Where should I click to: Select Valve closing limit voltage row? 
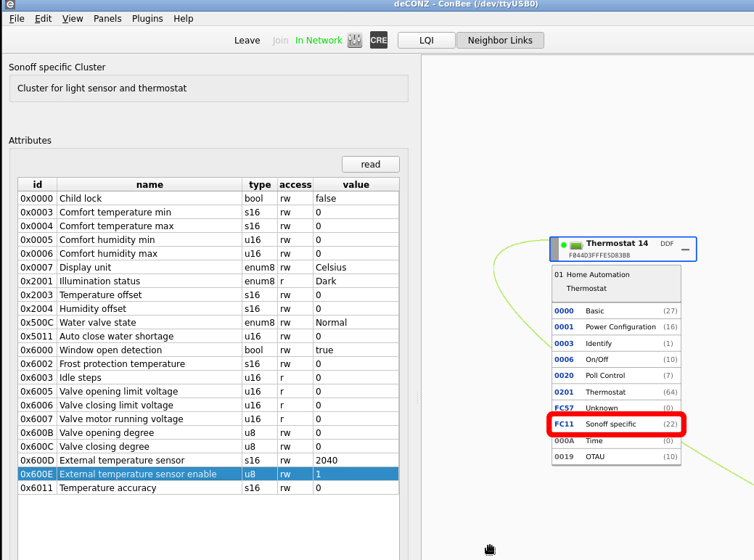coord(208,405)
